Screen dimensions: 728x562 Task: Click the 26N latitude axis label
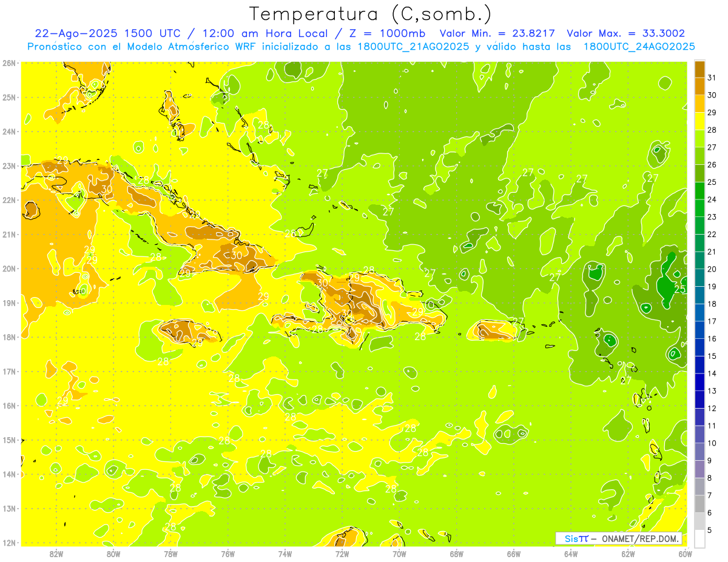point(9,63)
